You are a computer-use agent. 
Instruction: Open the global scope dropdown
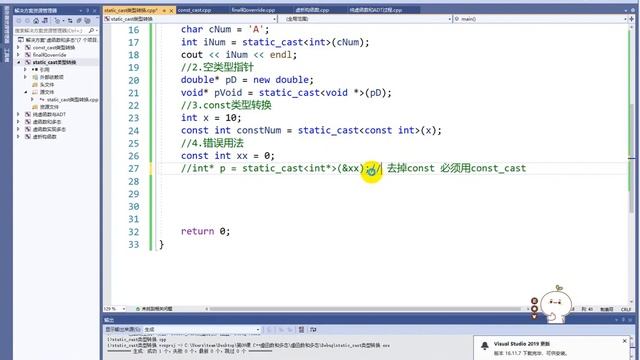pyautogui.click(x=450, y=19)
